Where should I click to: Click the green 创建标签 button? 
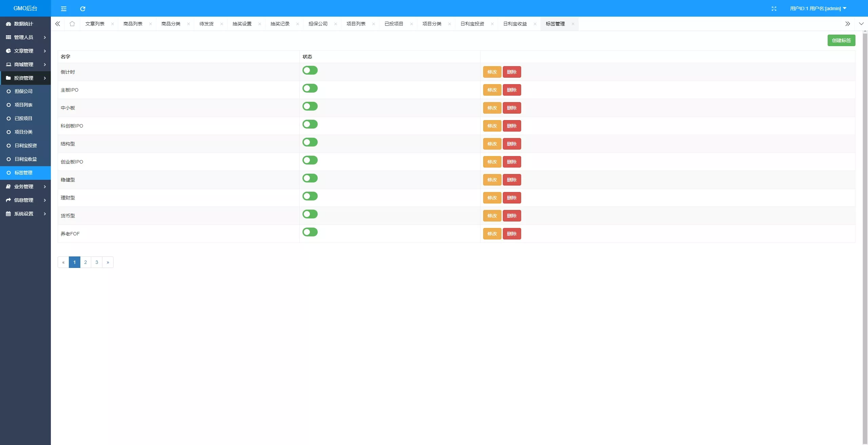pos(841,40)
